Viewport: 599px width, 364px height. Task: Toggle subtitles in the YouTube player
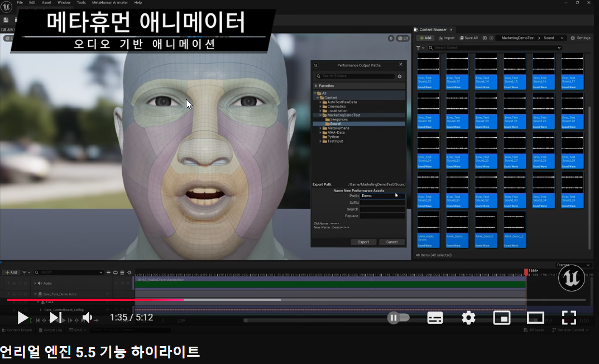435,318
